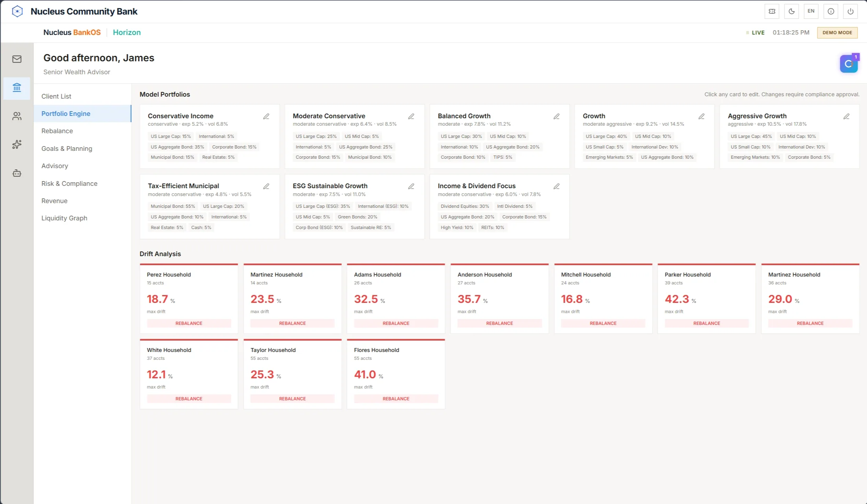Edit Growth portfolio pencil icon

702,116
